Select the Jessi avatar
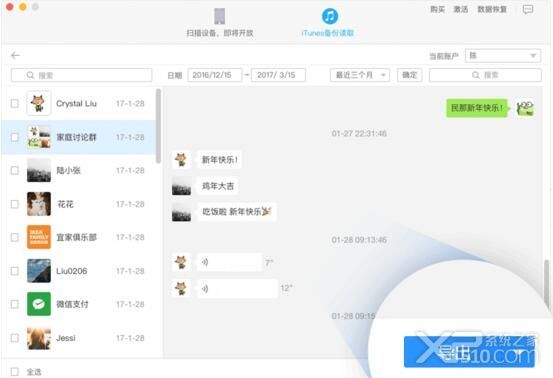 39,338
